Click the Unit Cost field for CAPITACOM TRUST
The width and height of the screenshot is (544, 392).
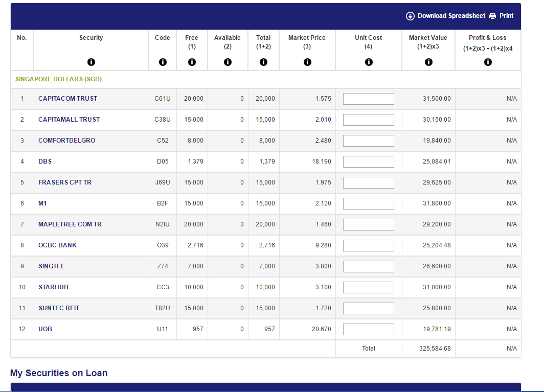pos(368,99)
